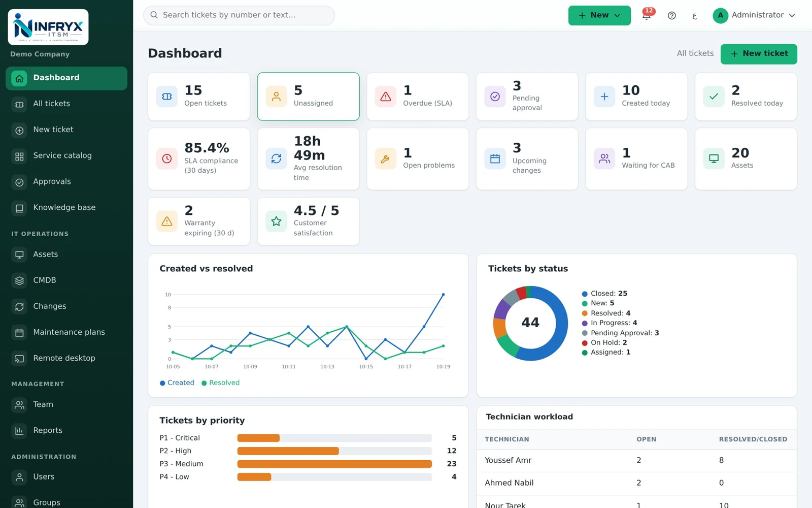
Task: Click the Infryx ITSM logo
Action: coord(48,27)
